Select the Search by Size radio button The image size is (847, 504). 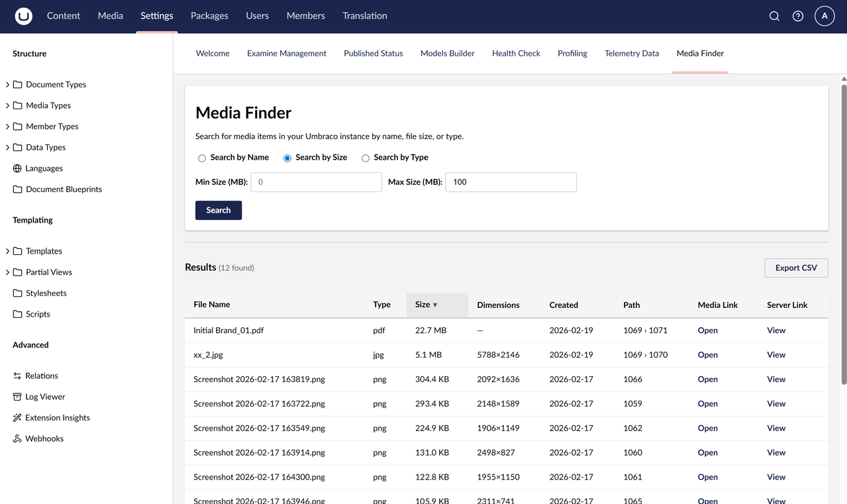point(287,158)
